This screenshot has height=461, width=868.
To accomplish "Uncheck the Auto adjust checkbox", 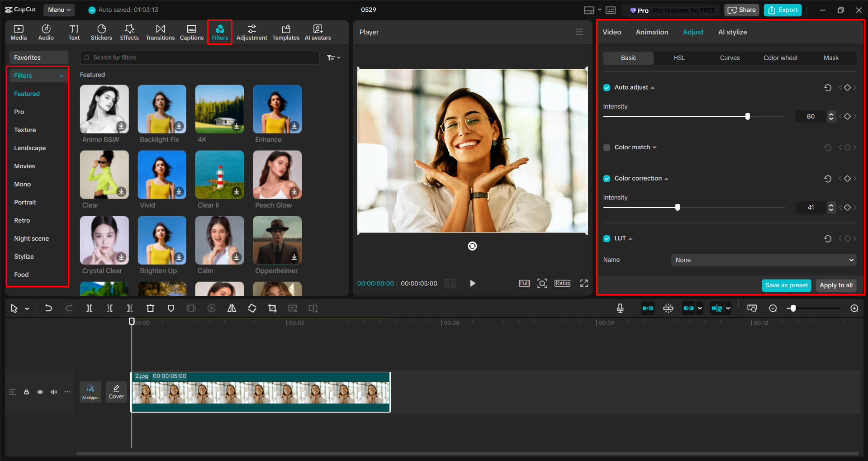I will pos(606,87).
